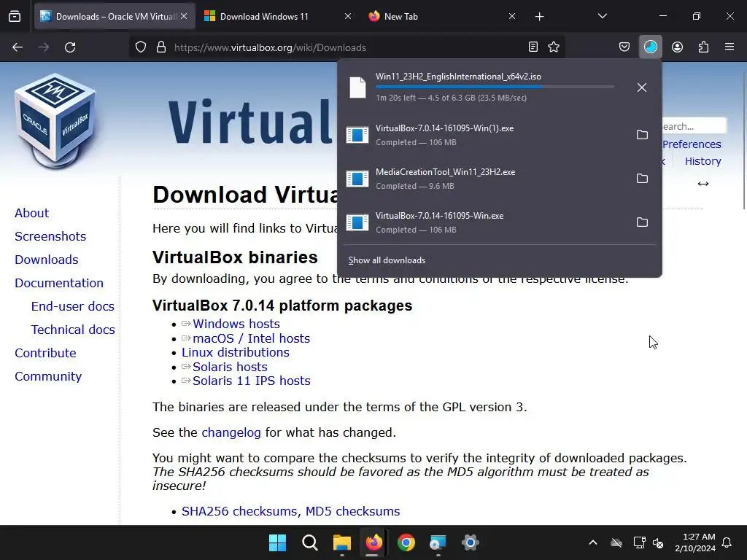747x560 pixels.
Task: Open Windows Start menu
Action: [277, 542]
